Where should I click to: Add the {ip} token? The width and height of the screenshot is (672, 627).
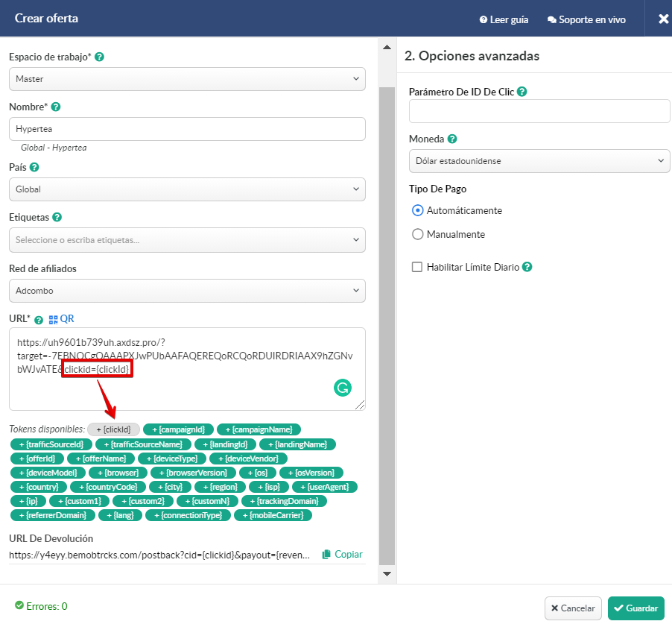(x=28, y=501)
